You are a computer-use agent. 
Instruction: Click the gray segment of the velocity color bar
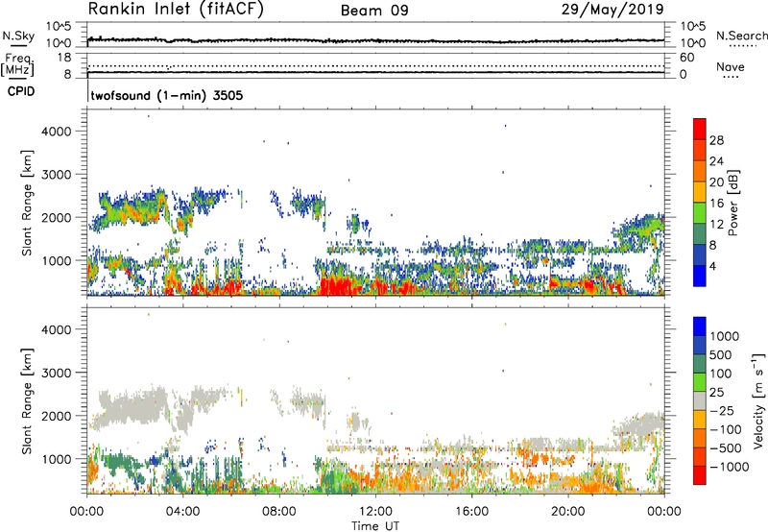(700, 401)
